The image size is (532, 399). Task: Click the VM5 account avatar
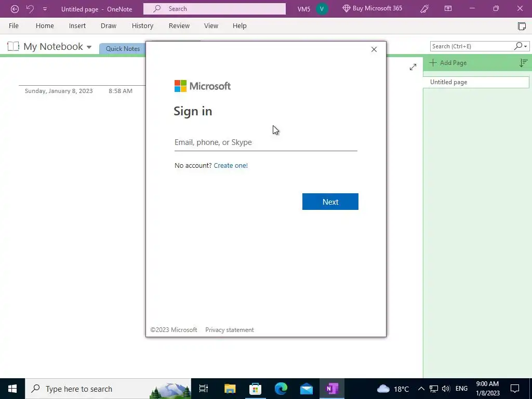[322, 9]
